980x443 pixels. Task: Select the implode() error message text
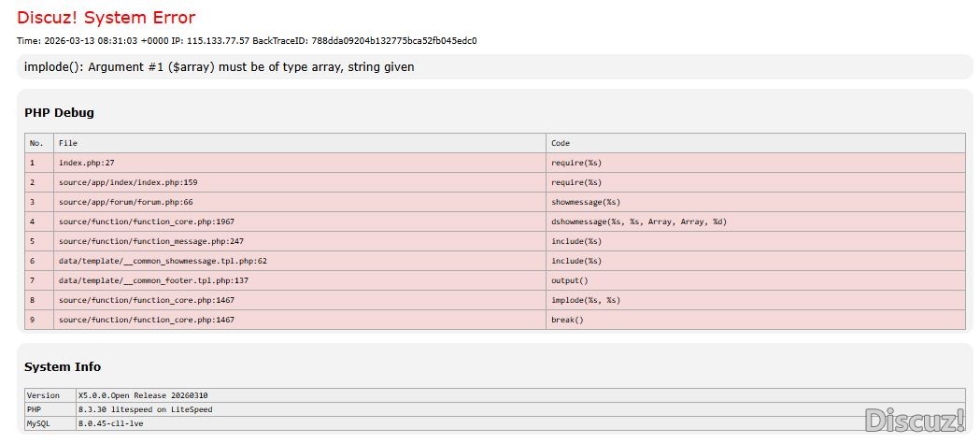click(x=219, y=67)
